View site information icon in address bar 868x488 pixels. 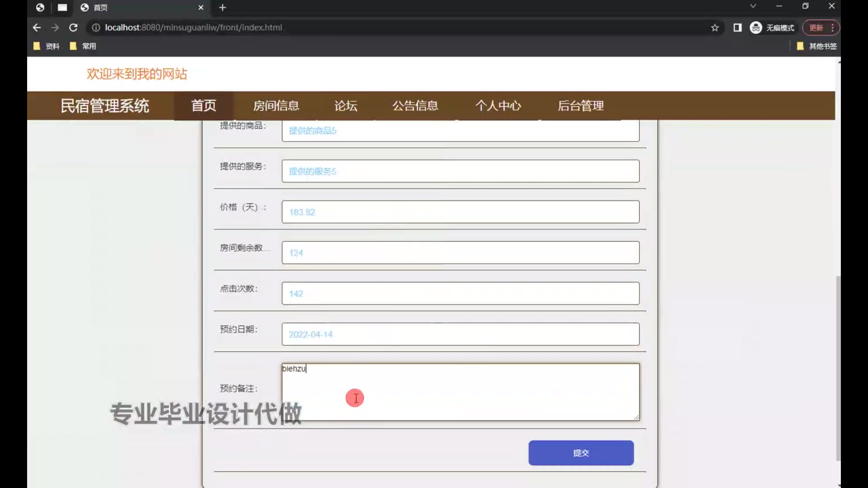click(96, 28)
